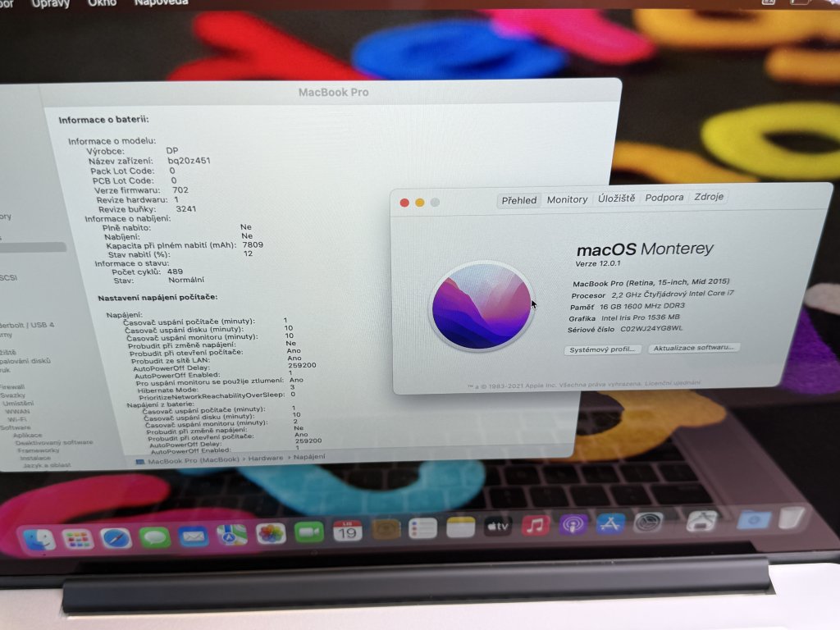Viewport: 840px width, 630px height.
Task: Switch to the Monitory tab
Action: pos(567,199)
